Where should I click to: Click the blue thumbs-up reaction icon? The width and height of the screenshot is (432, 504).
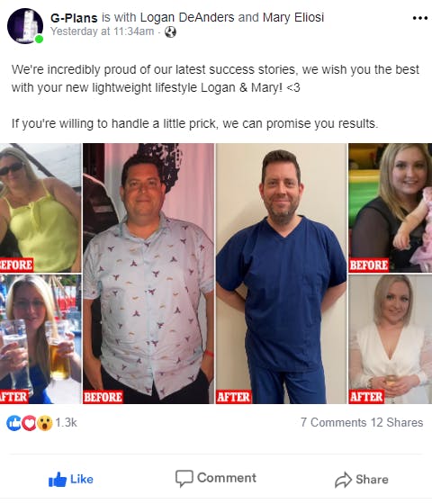(13, 423)
